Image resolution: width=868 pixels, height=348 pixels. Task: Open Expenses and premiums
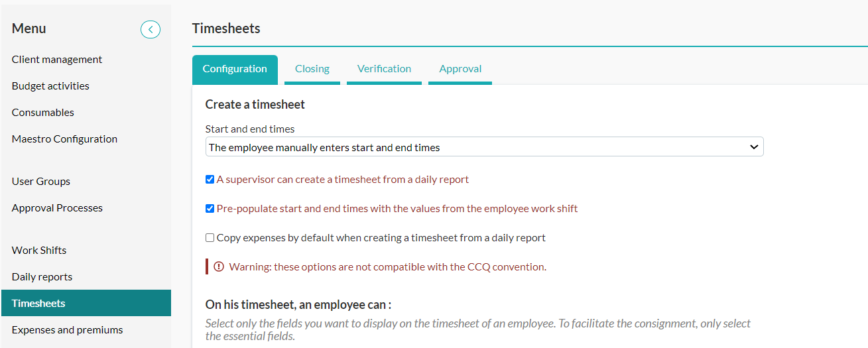tap(67, 329)
